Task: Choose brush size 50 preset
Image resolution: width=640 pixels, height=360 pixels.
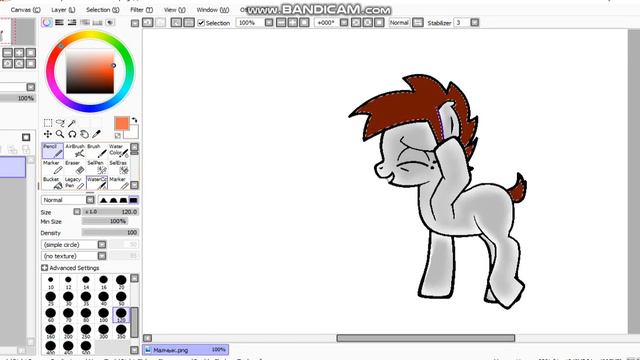Action: pos(121,298)
